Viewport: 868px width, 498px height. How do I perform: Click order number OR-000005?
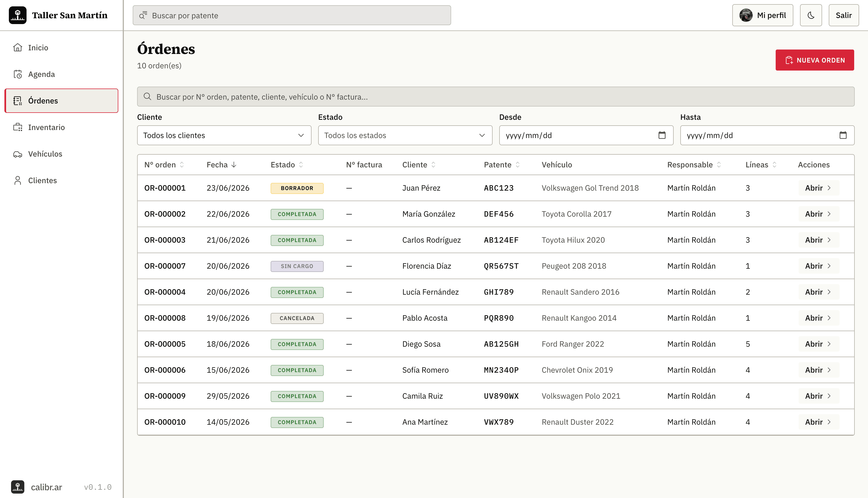tap(165, 344)
